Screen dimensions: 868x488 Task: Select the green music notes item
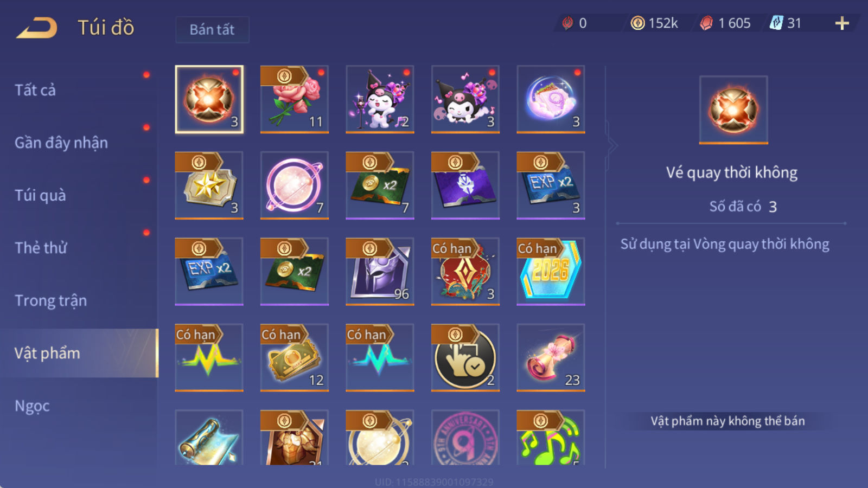(x=551, y=438)
